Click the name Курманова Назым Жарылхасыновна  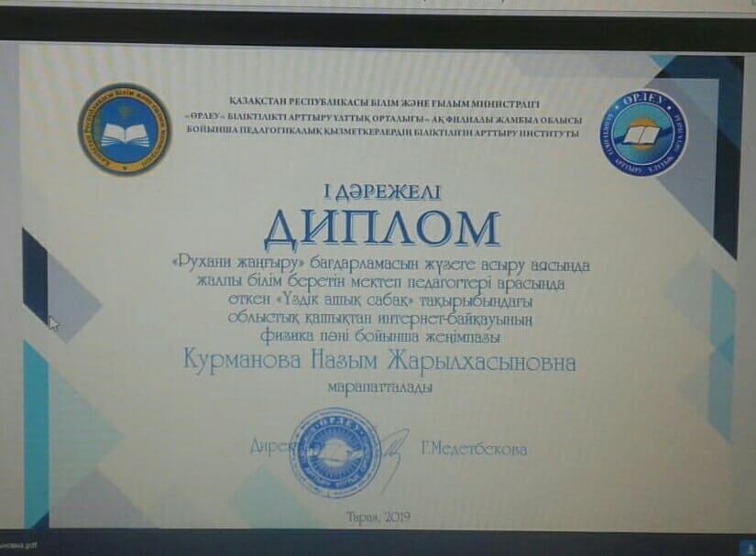(x=381, y=364)
